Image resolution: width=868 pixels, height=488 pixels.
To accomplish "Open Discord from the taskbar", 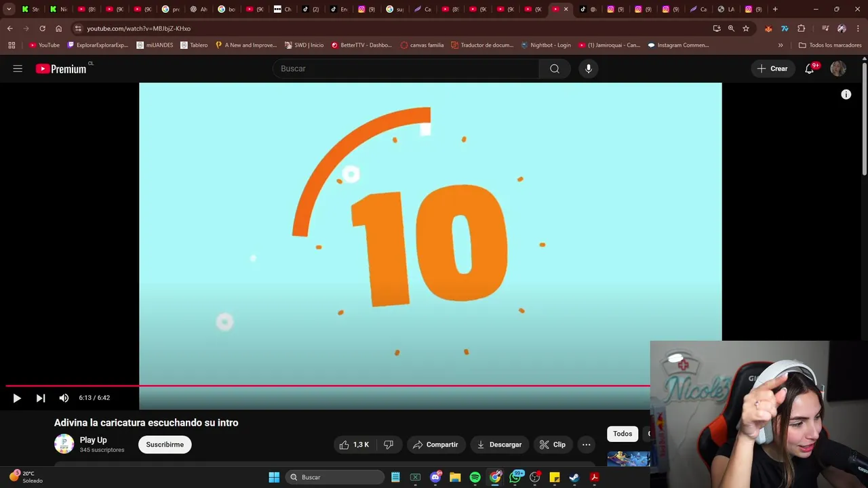I will (x=435, y=477).
